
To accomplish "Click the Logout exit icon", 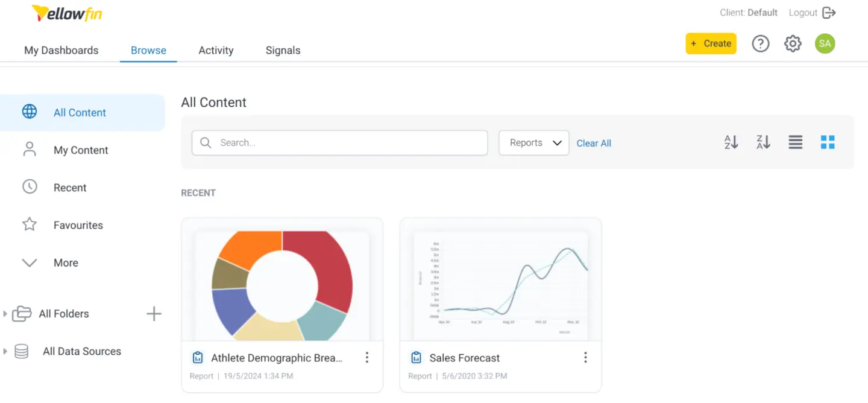I will click(829, 13).
